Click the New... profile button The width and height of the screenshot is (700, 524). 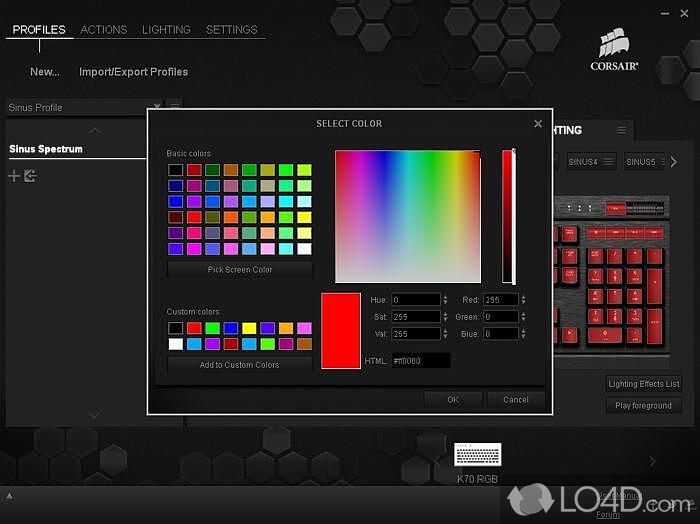(x=45, y=72)
